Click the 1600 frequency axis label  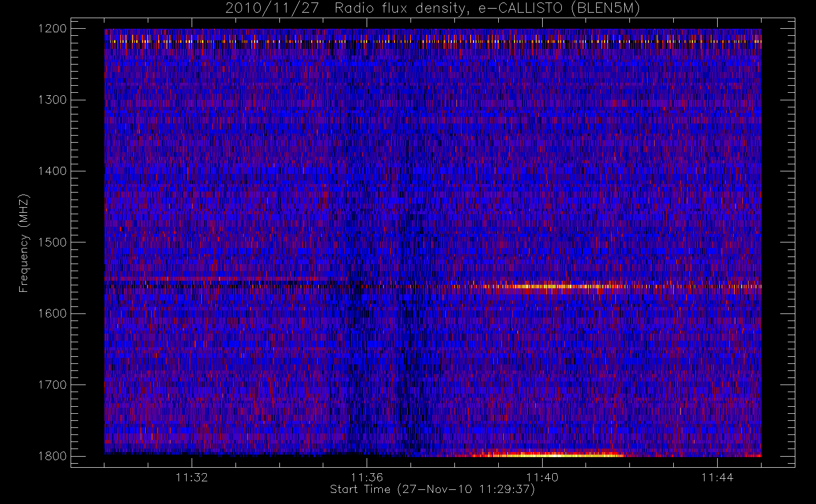tap(53, 313)
